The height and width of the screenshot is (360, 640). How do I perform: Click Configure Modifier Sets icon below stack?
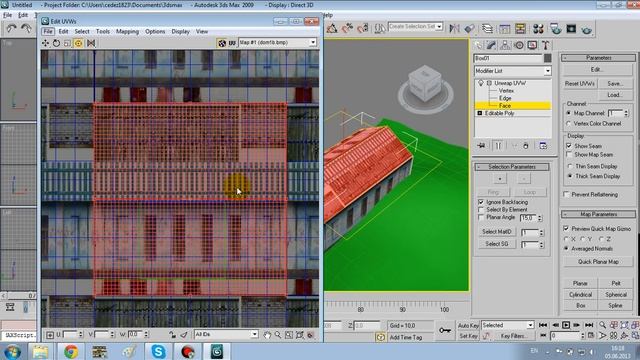coord(543,146)
